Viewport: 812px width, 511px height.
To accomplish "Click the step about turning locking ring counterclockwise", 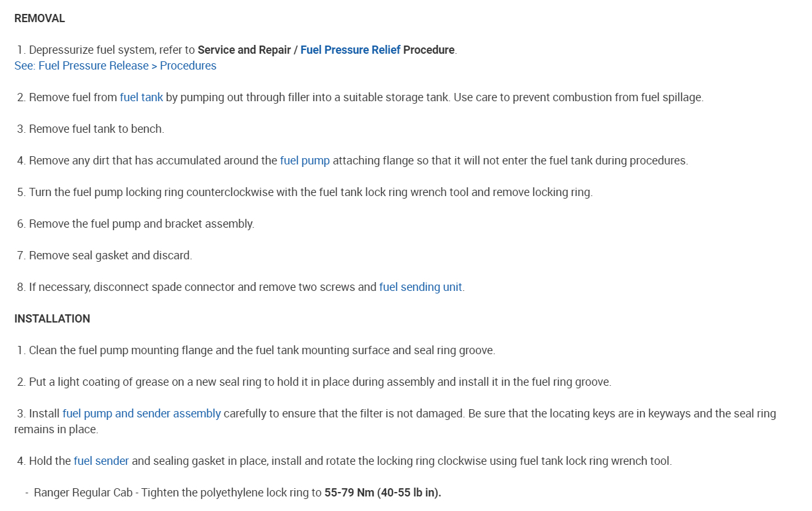I will point(310,192).
